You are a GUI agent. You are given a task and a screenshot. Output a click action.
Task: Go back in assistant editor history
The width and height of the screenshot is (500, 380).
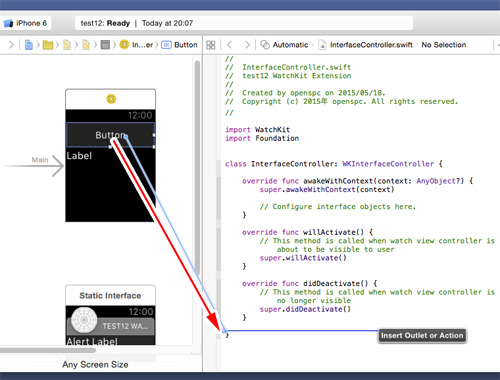click(229, 45)
